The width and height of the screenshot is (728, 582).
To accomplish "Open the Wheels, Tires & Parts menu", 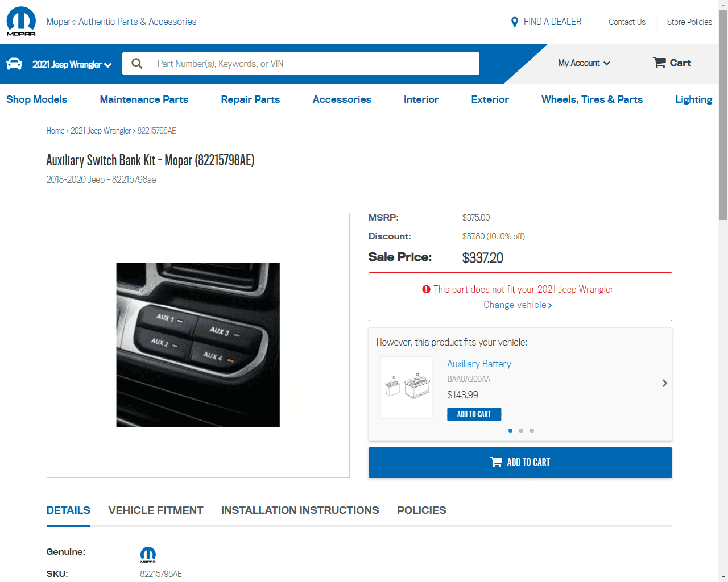I will tap(592, 99).
